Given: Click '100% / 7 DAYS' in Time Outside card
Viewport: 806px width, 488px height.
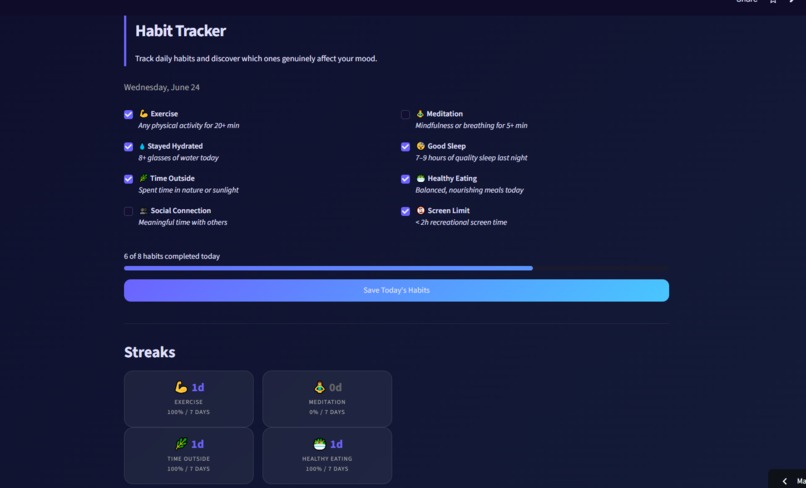Looking at the screenshot, I should [x=189, y=468].
